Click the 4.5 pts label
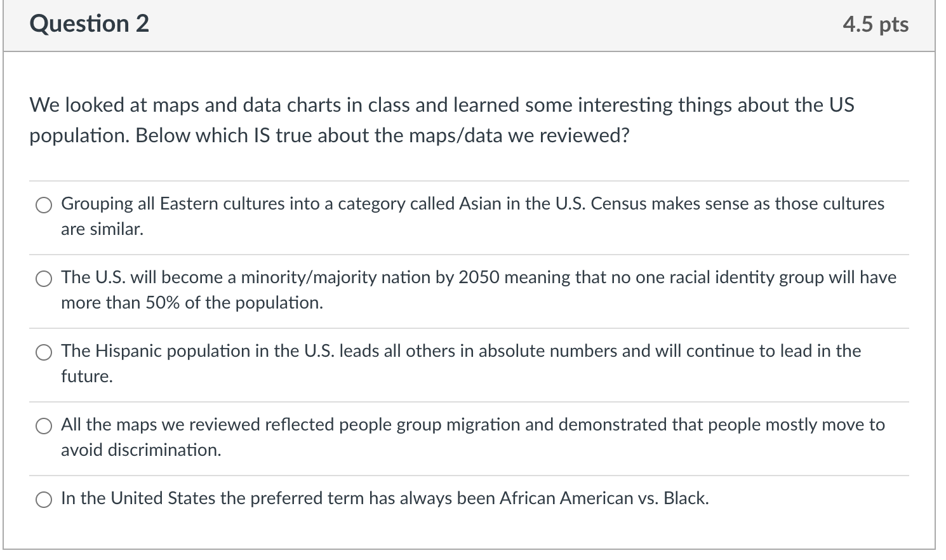 (875, 23)
